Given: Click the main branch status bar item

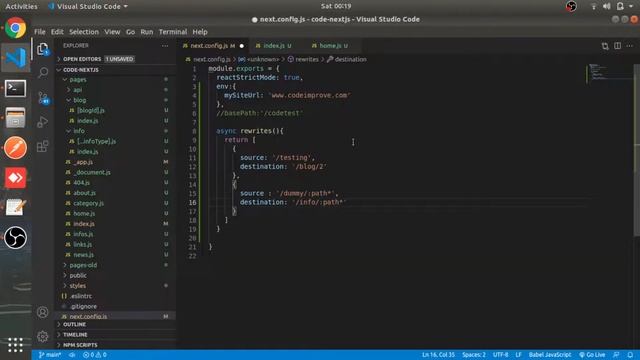Looking at the screenshot, I should click(49, 355).
